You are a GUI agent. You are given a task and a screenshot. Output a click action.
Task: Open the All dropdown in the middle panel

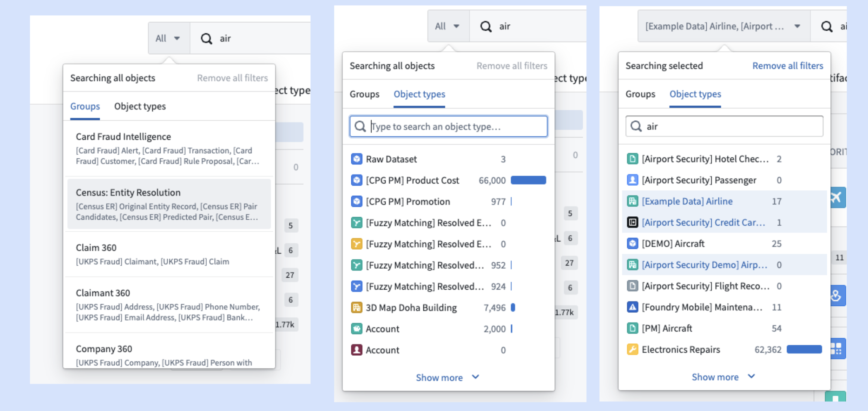pos(448,26)
